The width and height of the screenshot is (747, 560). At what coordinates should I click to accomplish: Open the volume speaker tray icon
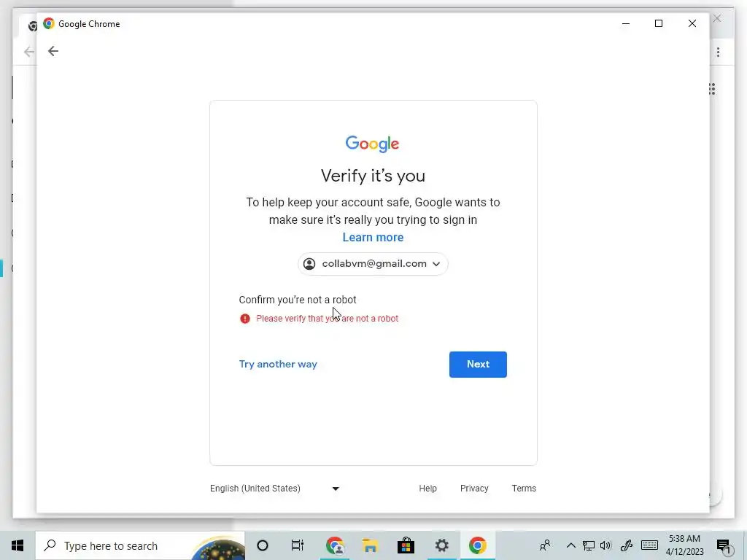pyautogui.click(x=605, y=545)
